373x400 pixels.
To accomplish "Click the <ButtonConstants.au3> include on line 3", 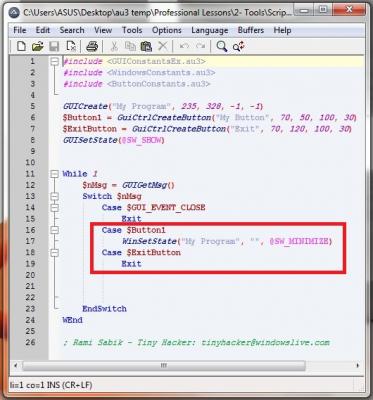I will point(158,84).
